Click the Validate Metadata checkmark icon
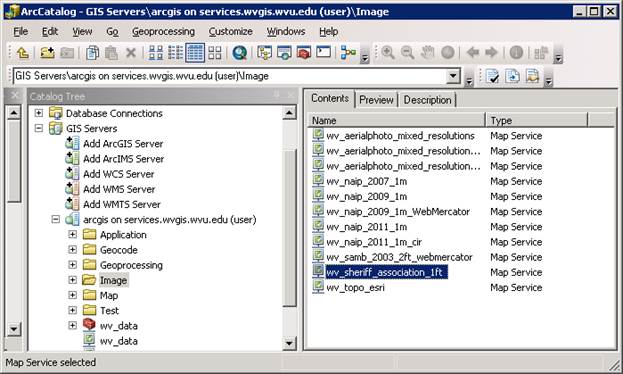The image size is (623, 374). coord(492,76)
